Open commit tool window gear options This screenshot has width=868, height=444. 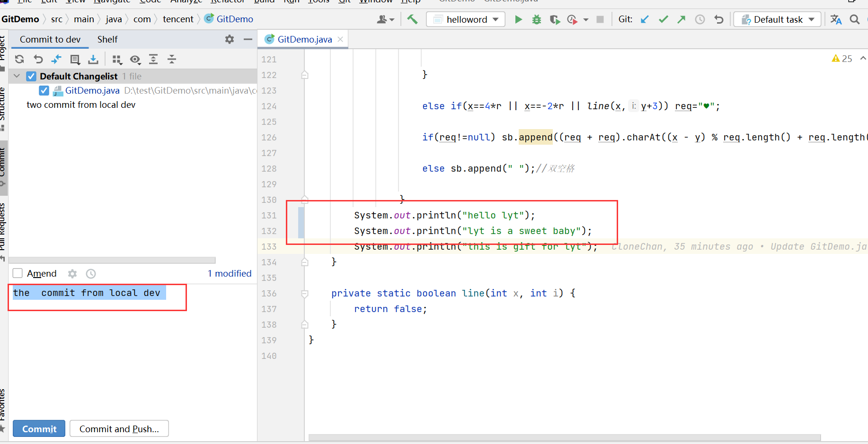pyautogui.click(x=230, y=39)
